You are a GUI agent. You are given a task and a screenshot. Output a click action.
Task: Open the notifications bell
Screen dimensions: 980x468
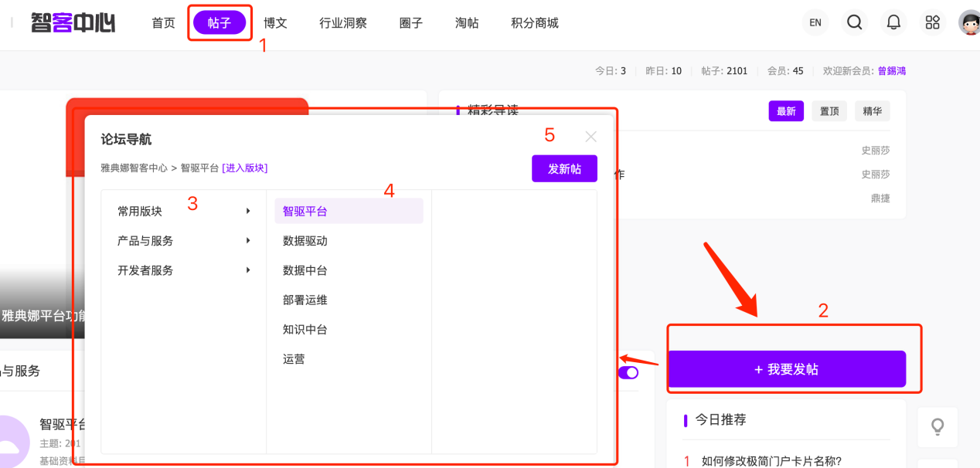pyautogui.click(x=893, y=22)
